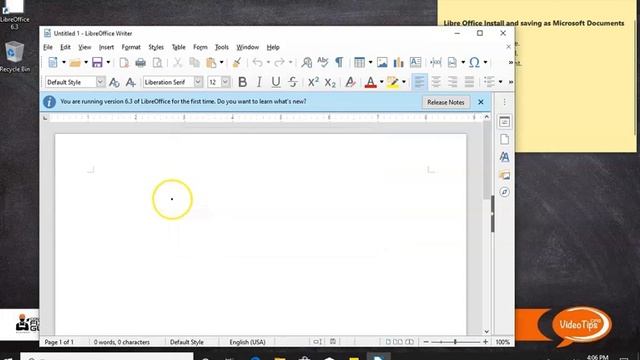Click Clear Direct Formatting icon

click(350, 82)
